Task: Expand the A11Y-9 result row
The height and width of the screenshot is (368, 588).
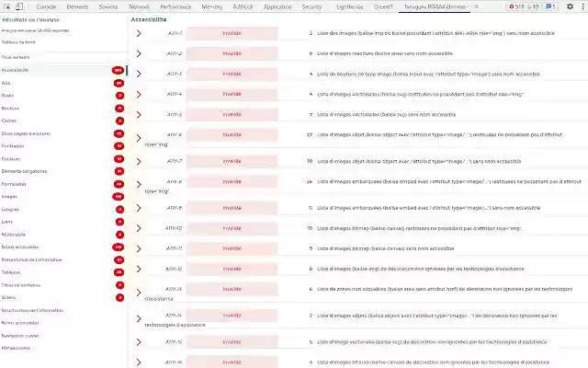Action: click(x=139, y=208)
